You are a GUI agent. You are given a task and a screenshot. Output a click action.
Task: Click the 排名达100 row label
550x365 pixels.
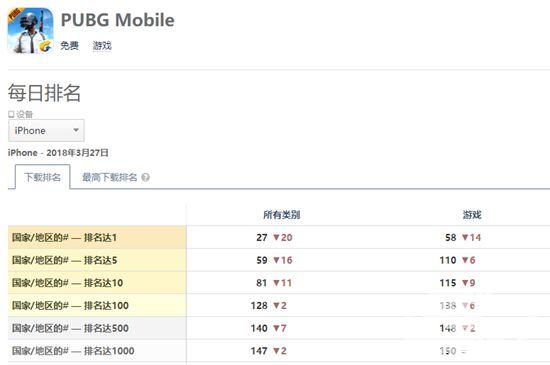tap(70, 305)
